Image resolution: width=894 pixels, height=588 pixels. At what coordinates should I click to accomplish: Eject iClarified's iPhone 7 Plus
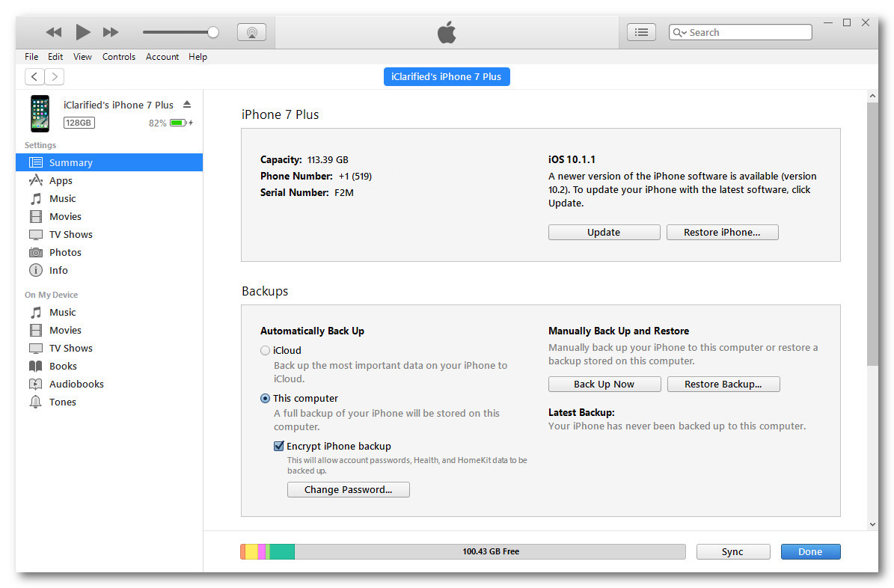pyautogui.click(x=187, y=105)
